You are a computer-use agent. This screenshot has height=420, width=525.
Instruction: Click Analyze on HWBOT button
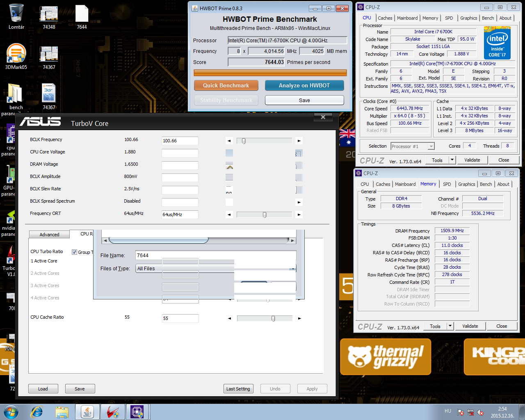[x=304, y=85]
